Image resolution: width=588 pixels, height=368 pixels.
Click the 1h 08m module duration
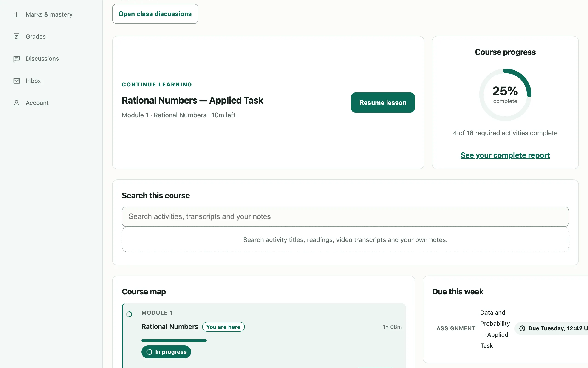click(x=392, y=327)
